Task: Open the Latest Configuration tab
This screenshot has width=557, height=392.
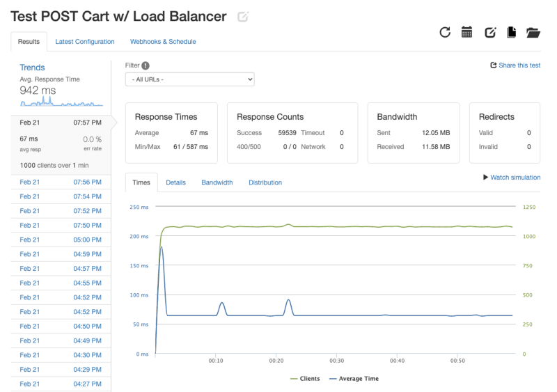Action: [x=85, y=42]
